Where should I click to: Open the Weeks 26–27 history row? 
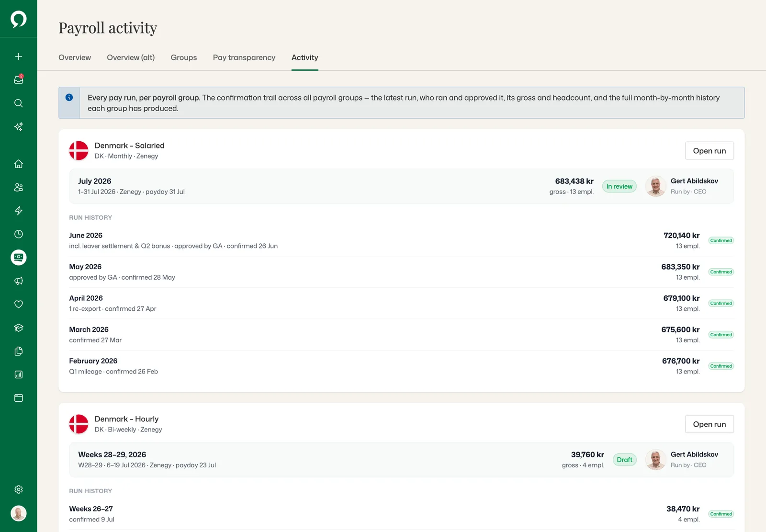point(401,514)
